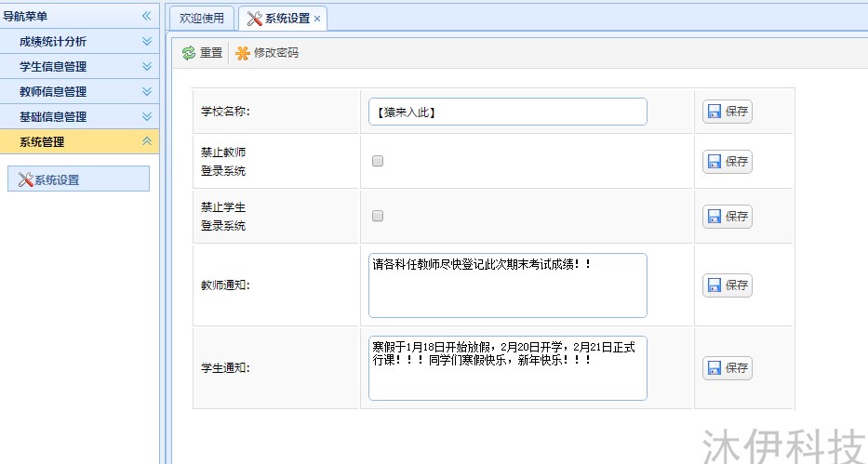Click the System Settings (系统设置) sidebar tools icon
Viewport: 868px width, 464px height.
pos(26,179)
